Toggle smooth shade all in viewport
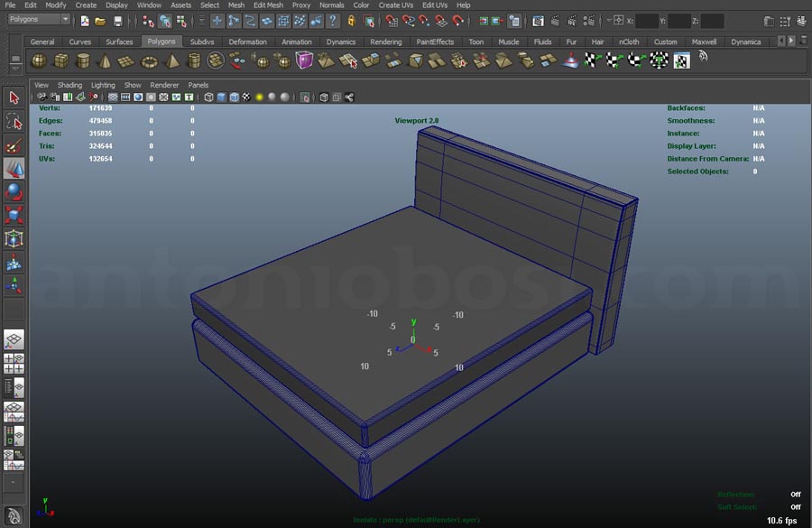812x528 pixels. [222, 97]
